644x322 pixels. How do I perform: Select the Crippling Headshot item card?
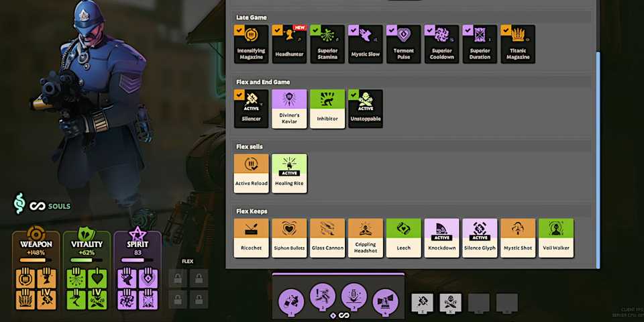tap(366, 237)
